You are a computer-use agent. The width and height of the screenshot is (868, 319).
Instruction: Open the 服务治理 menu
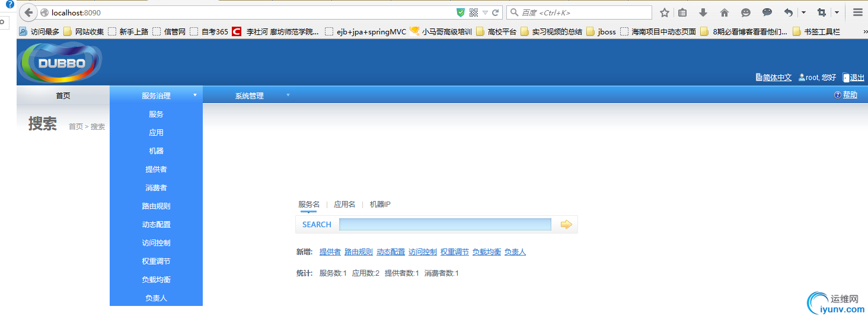point(156,95)
